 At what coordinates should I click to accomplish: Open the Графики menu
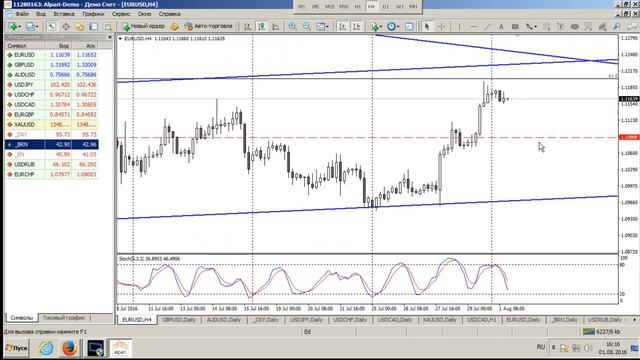tap(93, 14)
